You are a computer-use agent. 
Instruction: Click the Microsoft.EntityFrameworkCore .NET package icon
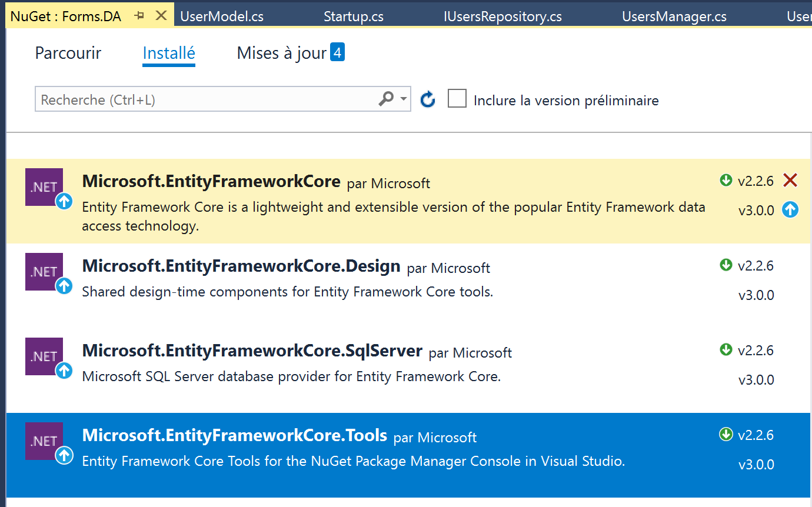44,187
